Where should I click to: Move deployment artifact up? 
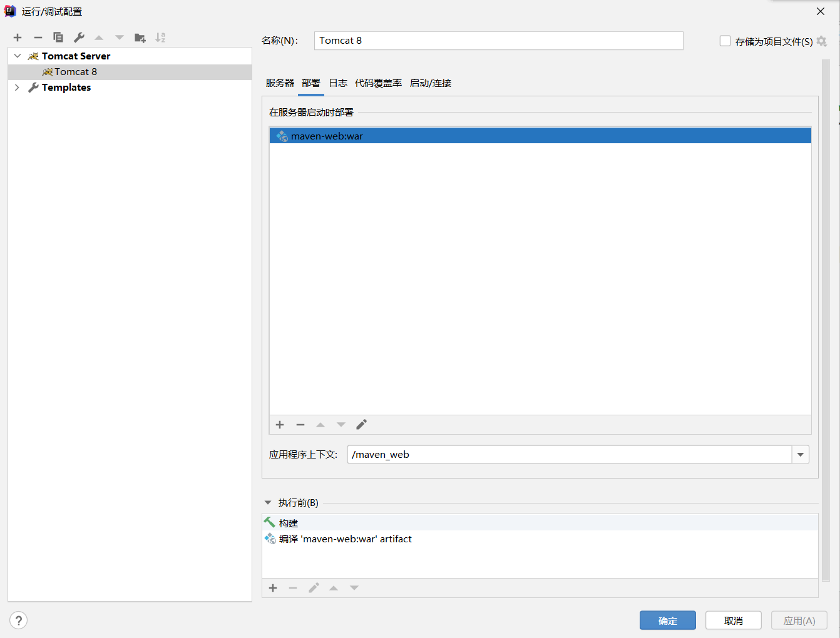pos(320,425)
